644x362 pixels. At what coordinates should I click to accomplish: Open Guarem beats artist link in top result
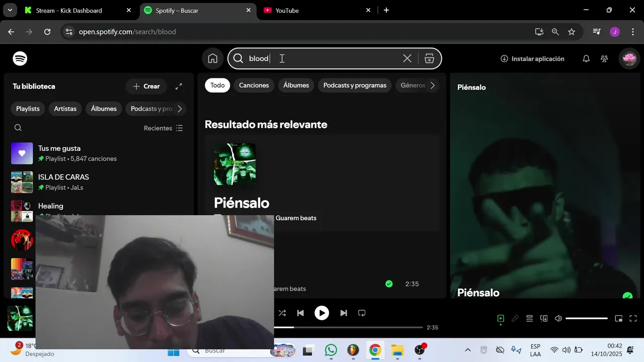296,218
